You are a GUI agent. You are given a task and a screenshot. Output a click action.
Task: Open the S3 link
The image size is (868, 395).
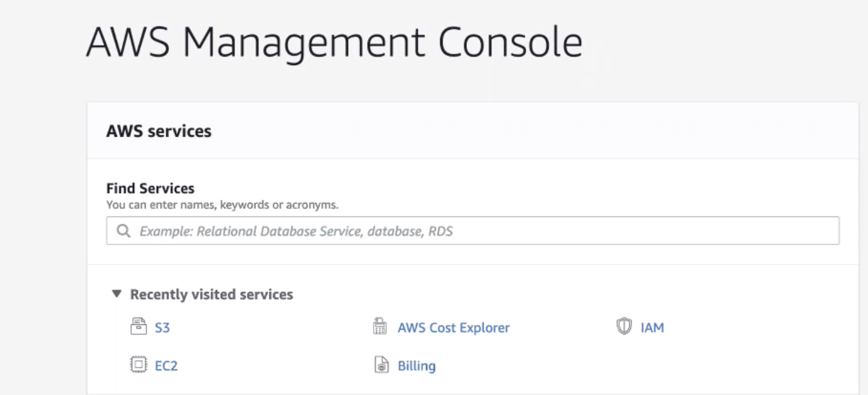(162, 328)
